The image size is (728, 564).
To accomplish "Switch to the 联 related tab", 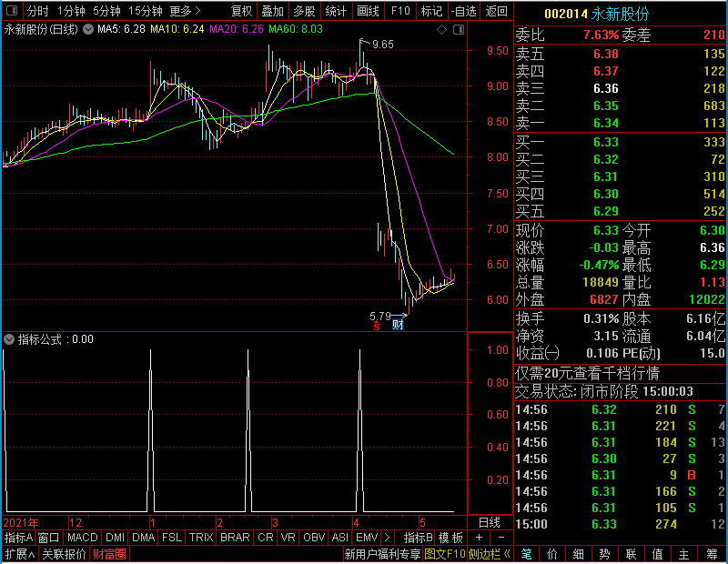I will (x=631, y=554).
